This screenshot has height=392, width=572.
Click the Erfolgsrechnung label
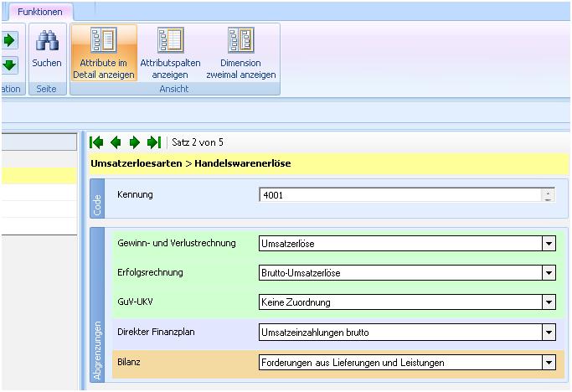coord(150,272)
